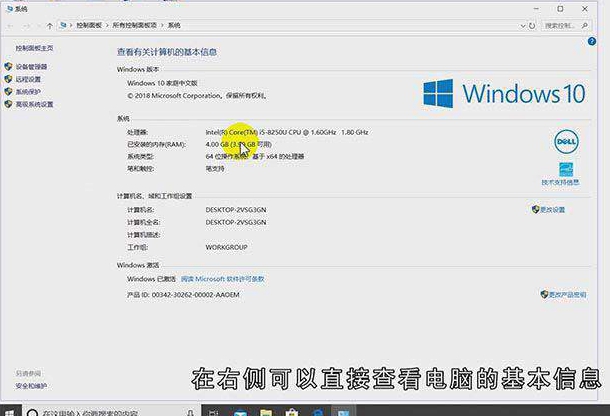This screenshot has height=416, width=610.
Task: Select the 2018 Microsoft Corporation copyright line
Action: point(196,96)
